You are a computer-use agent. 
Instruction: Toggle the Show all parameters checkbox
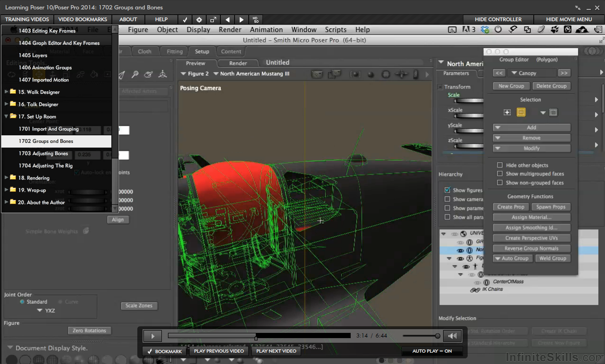(447, 217)
